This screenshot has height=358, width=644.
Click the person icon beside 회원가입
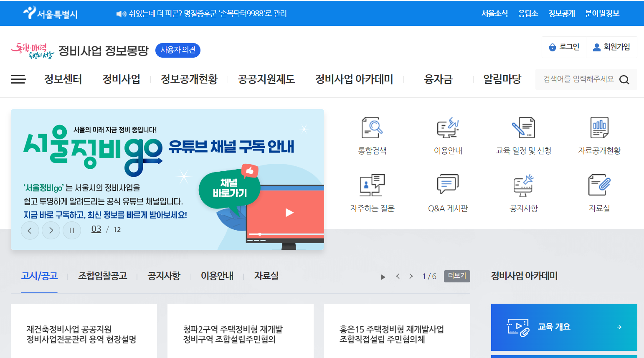(x=597, y=47)
